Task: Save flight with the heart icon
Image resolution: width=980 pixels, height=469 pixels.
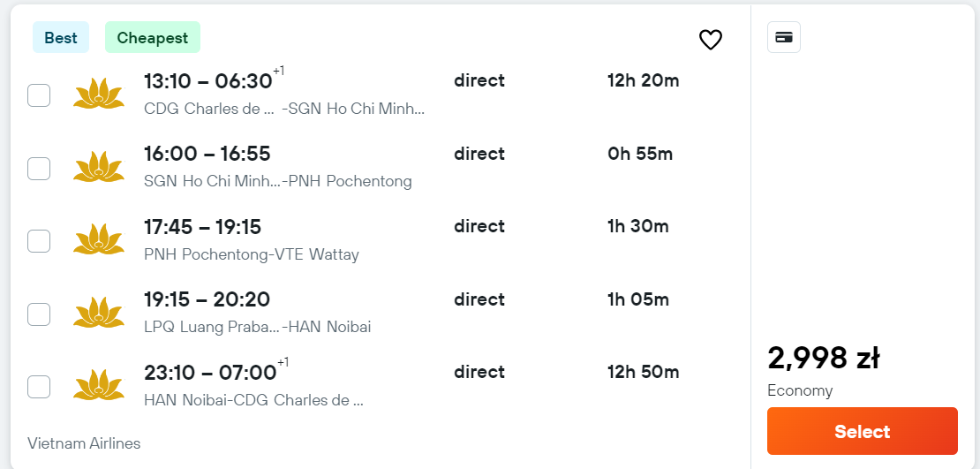Action: click(710, 40)
